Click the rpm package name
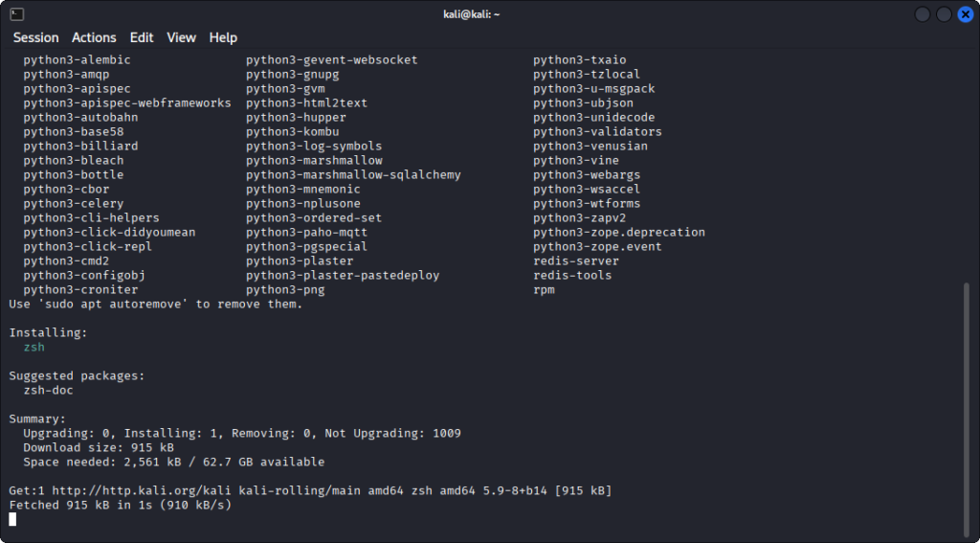980x543 pixels. point(544,290)
